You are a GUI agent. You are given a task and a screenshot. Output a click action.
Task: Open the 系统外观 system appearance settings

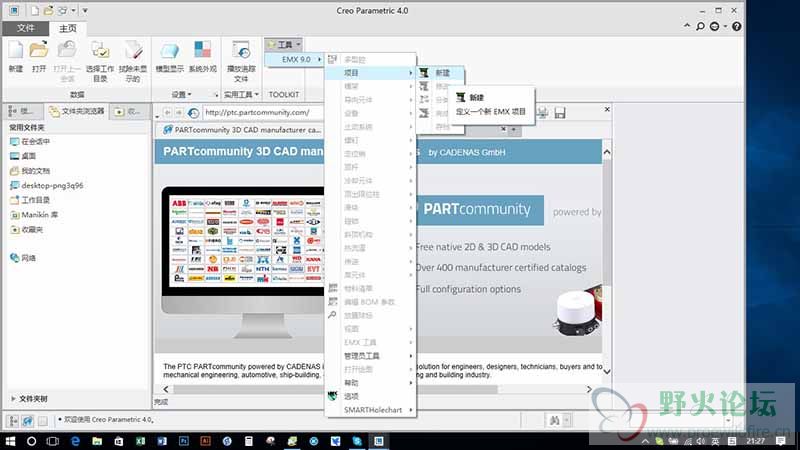203,51
